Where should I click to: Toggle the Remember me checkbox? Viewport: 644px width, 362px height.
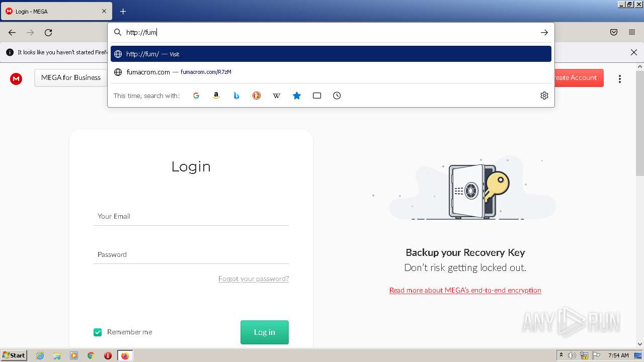[98, 332]
